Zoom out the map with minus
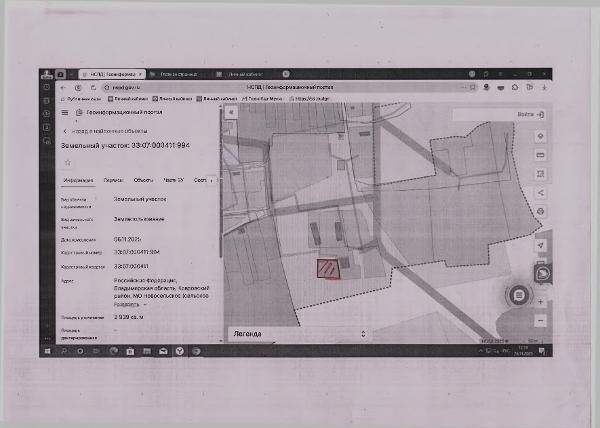This screenshot has height=428, width=600. (x=540, y=321)
